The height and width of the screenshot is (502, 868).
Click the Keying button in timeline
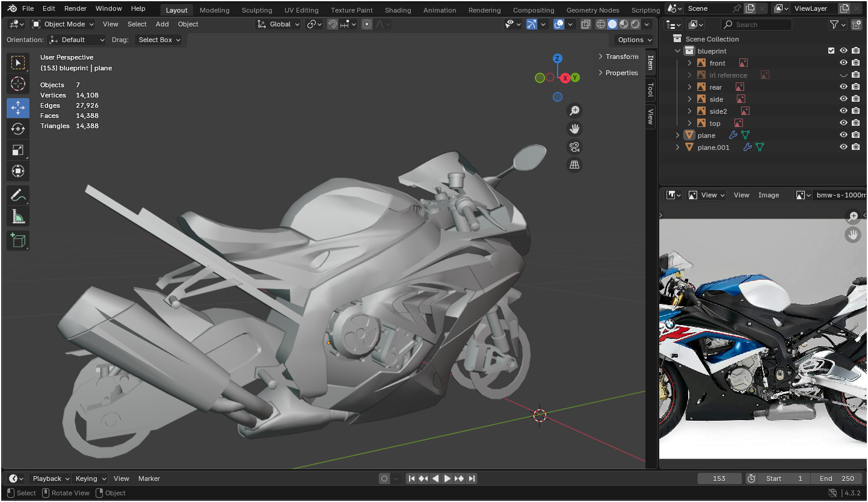tap(90, 479)
